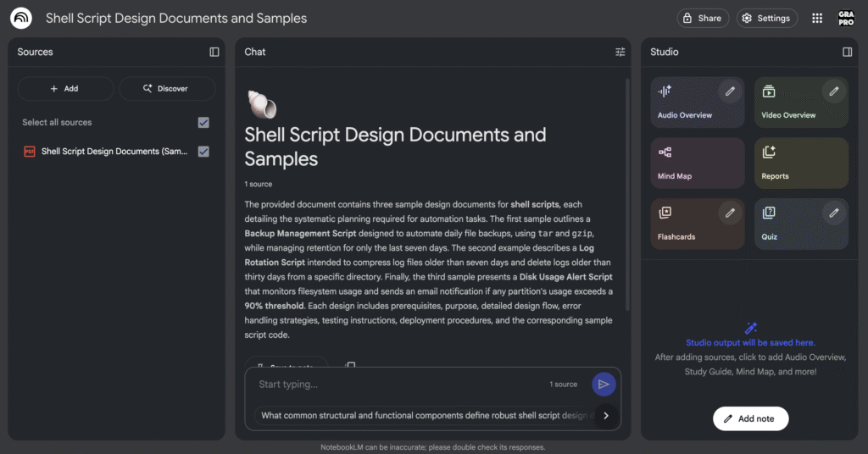Toggle the Select all sources checkbox
The image size is (868, 454).
tap(203, 123)
